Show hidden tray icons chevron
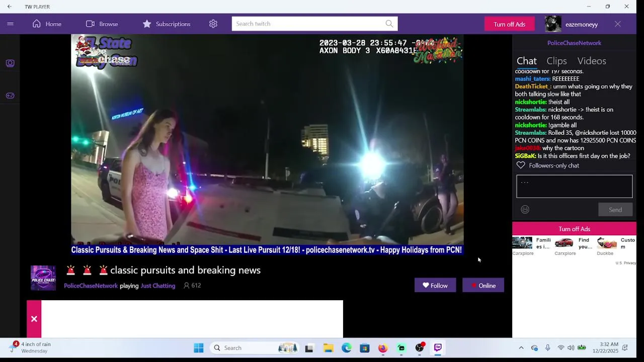The width and height of the screenshot is (644, 362). coord(521,348)
